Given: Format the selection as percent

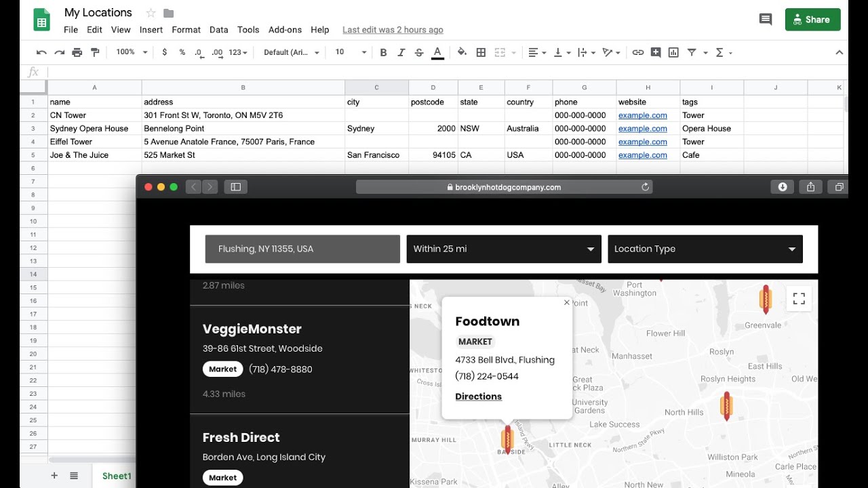Looking at the screenshot, I should (182, 52).
